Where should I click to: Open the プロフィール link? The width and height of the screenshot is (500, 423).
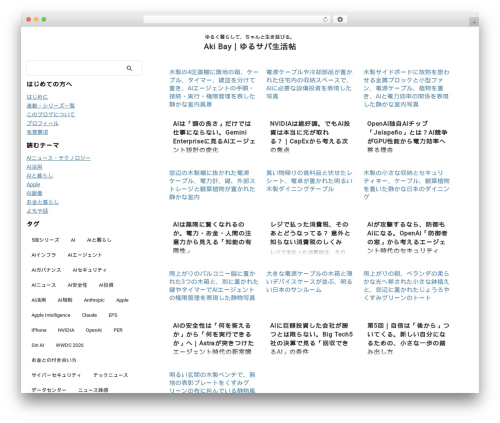click(43, 123)
